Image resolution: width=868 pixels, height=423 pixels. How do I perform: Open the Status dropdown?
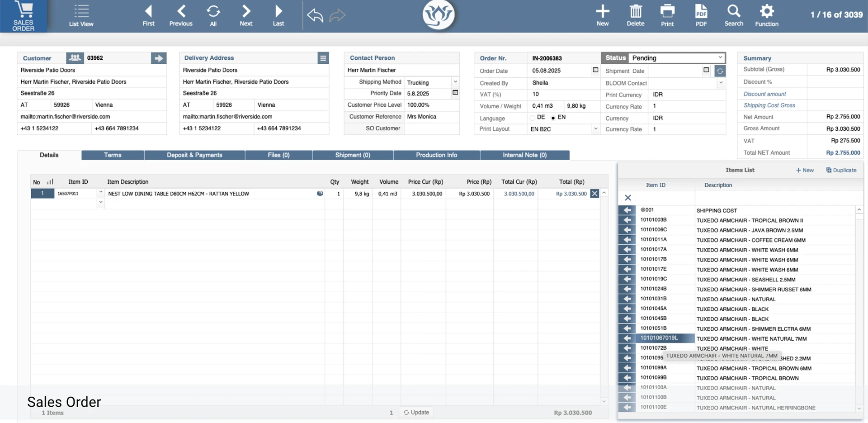677,58
